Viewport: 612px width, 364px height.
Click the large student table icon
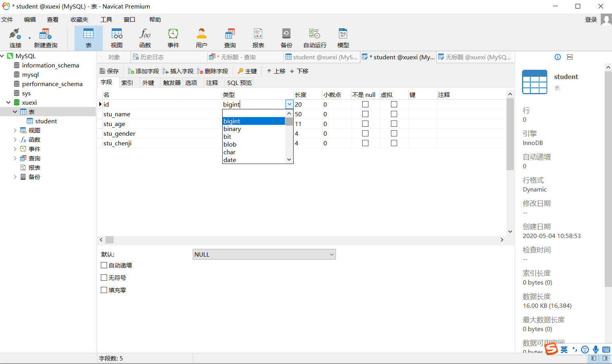click(x=534, y=82)
